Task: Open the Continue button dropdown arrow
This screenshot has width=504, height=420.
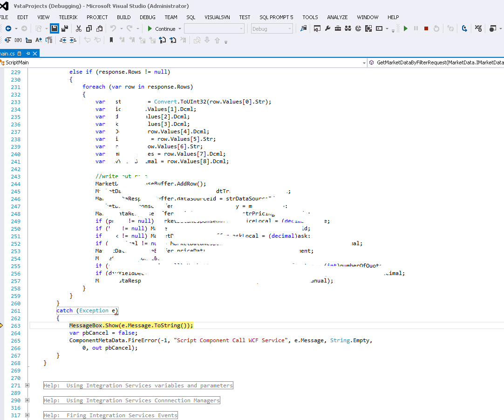Action: (180, 28)
